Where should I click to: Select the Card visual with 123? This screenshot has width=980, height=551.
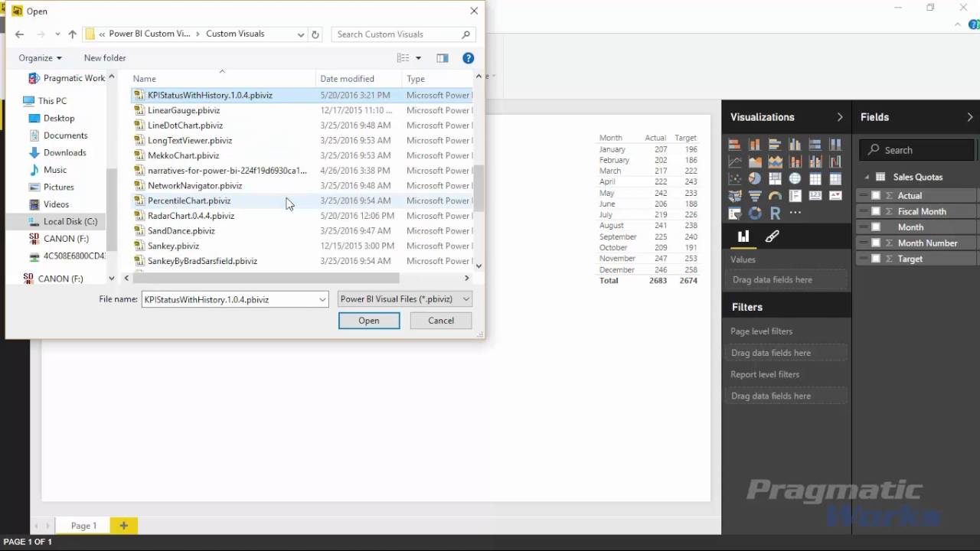tap(815, 196)
